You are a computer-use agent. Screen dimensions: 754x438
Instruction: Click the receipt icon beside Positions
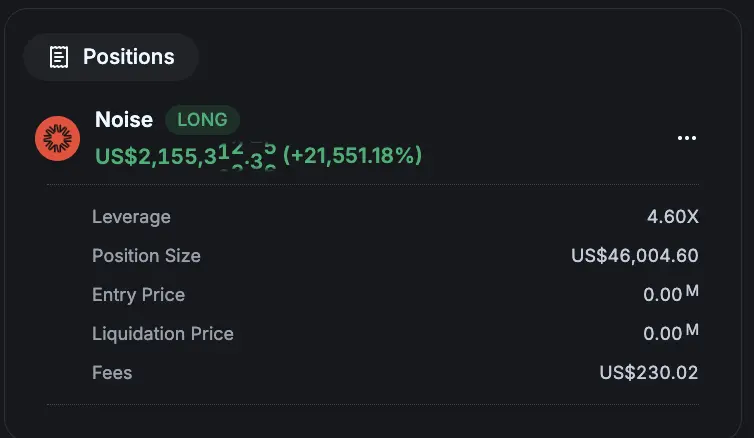pos(59,57)
